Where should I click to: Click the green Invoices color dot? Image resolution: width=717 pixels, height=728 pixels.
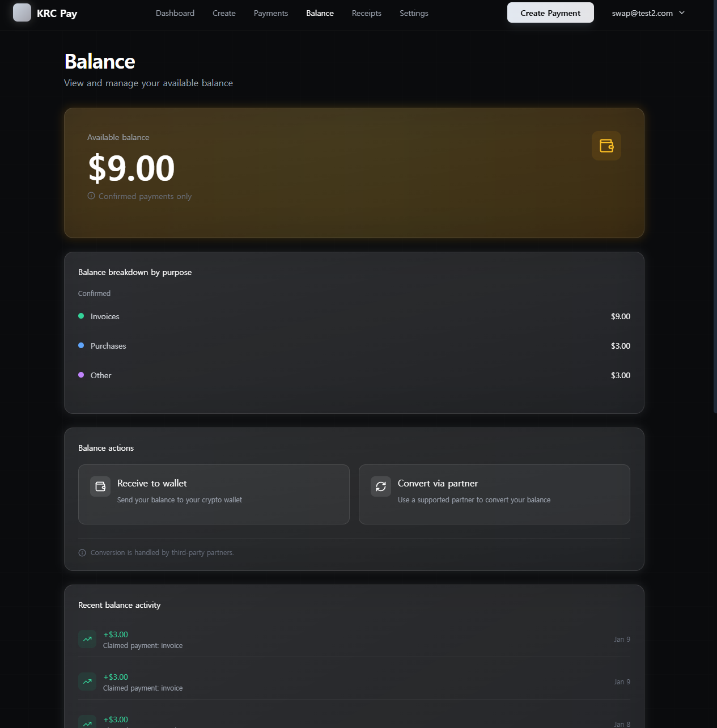pos(81,316)
